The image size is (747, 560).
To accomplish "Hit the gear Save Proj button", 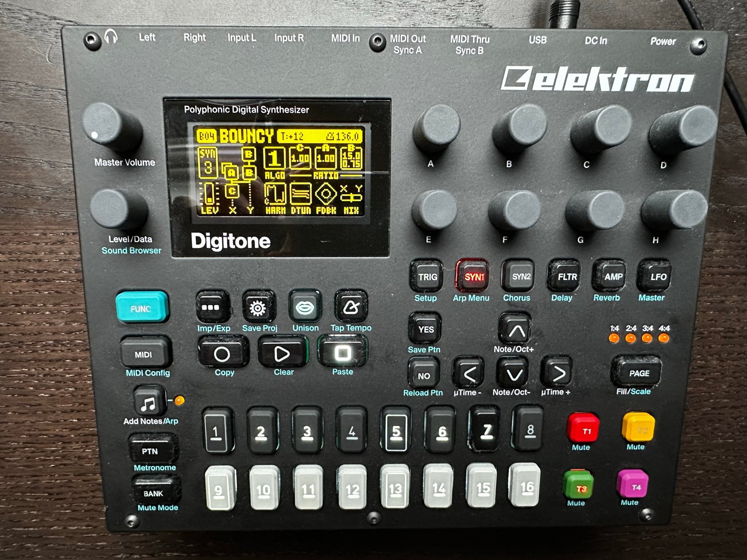I will pyautogui.click(x=259, y=307).
